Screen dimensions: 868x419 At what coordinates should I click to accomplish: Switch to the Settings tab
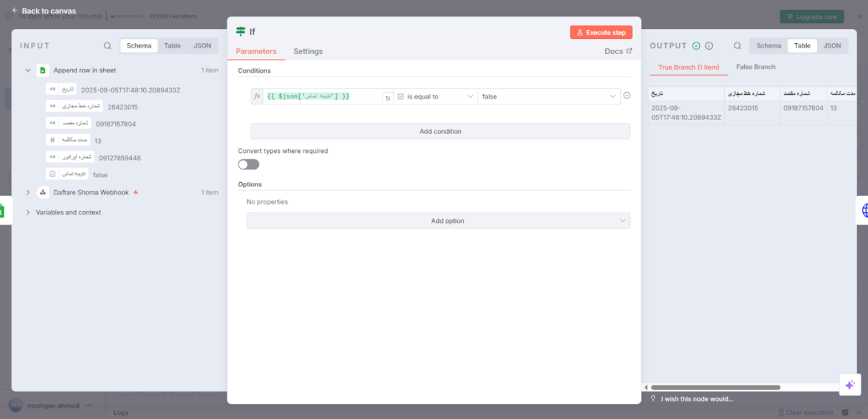(x=308, y=51)
